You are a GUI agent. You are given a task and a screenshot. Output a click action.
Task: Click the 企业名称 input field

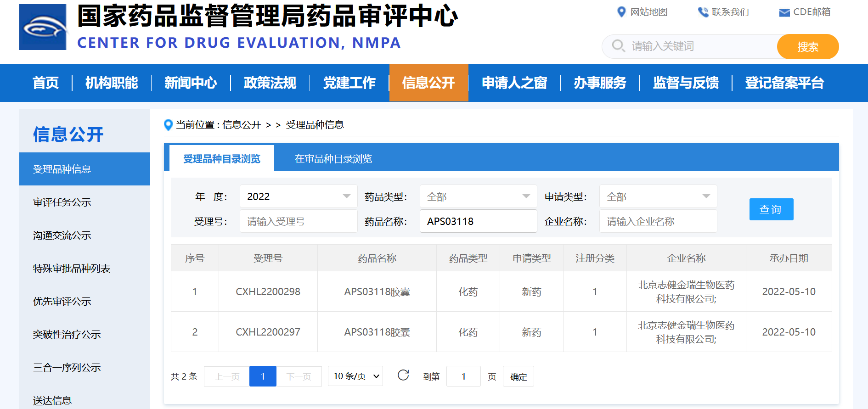[x=658, y=221]
